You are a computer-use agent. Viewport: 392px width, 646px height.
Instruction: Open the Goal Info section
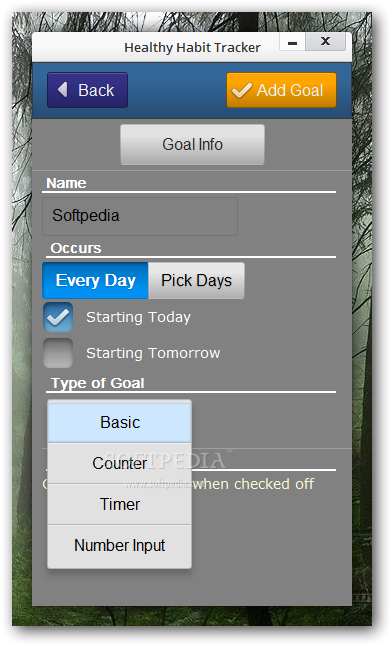[x=192, y=145]
